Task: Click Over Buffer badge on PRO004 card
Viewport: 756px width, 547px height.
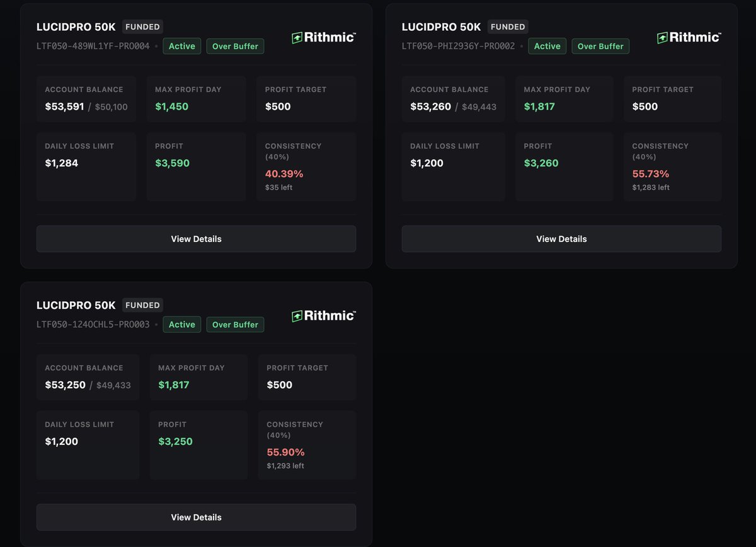Action: (x=235, y=46)
